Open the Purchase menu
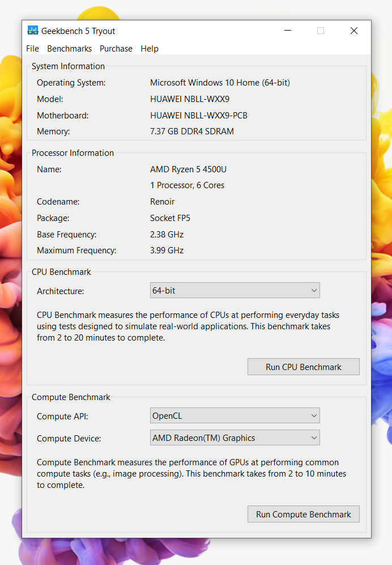392x565 pixels. [116, 49]
